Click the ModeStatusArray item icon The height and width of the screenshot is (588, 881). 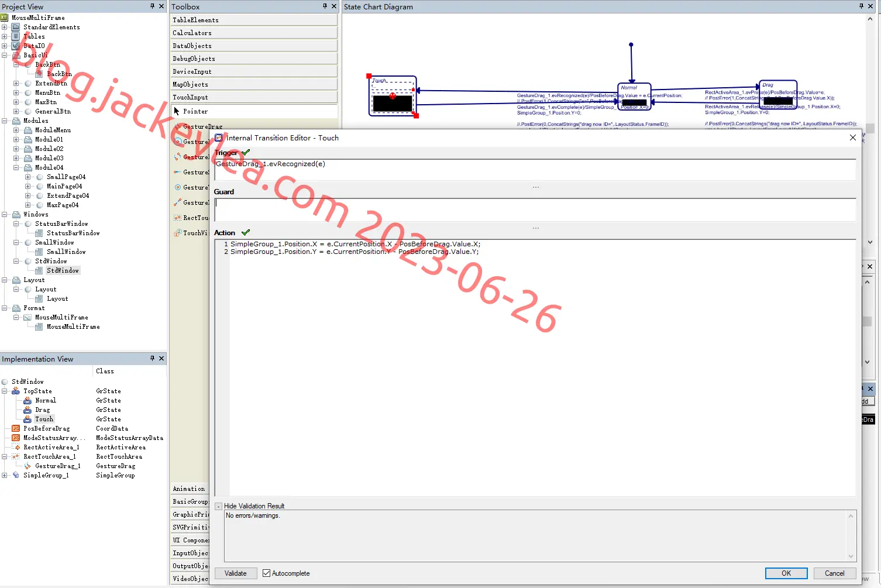16,438
